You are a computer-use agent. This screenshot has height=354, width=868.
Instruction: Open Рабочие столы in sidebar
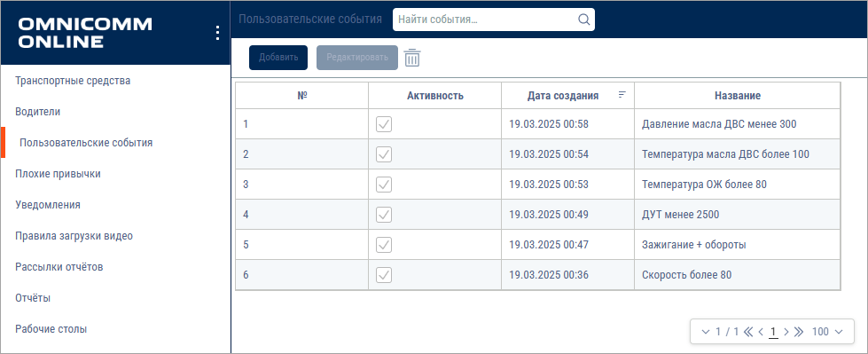point(51,329)
